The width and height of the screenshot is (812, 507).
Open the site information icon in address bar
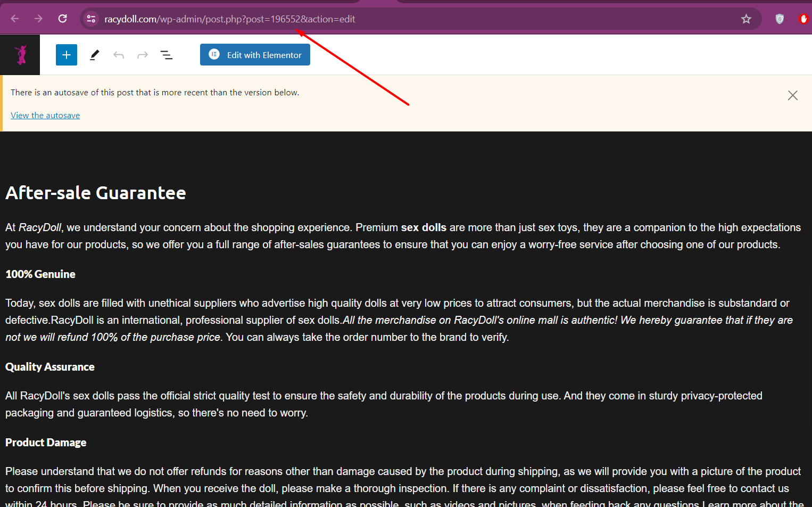pyautogui.click(x=91, y=19)
